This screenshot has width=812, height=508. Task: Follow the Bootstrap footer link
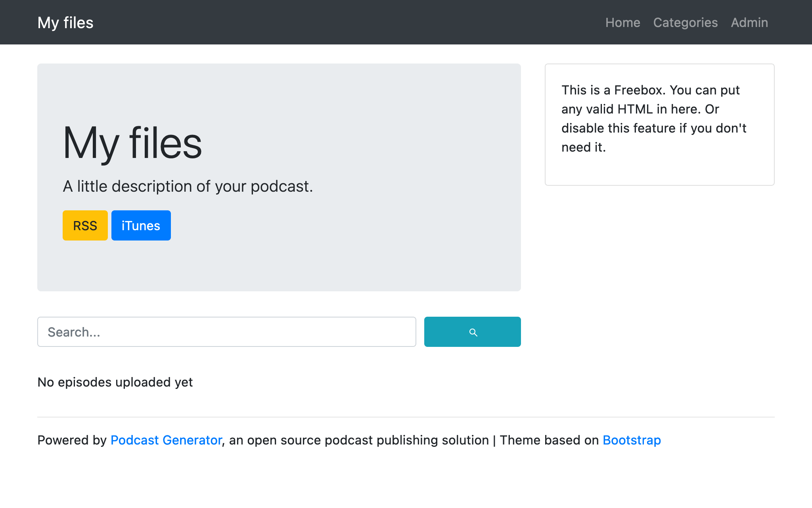pyautogui.click(x=631, y=440)
